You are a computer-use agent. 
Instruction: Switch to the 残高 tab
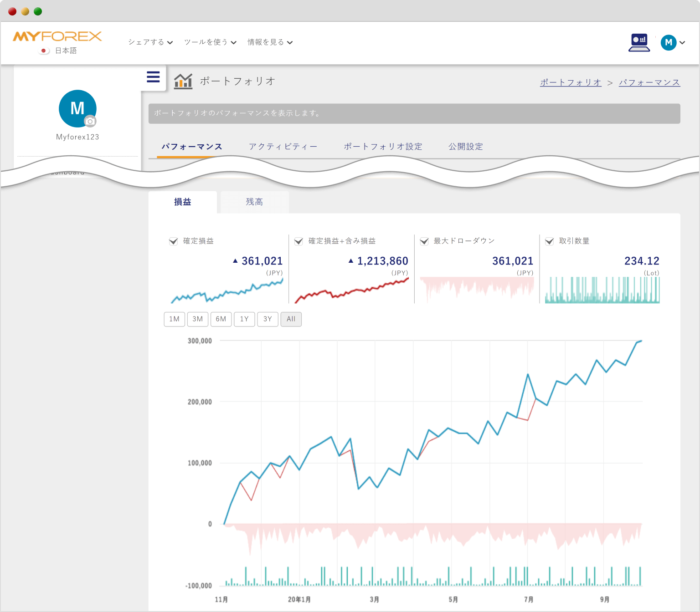(254, 202)
